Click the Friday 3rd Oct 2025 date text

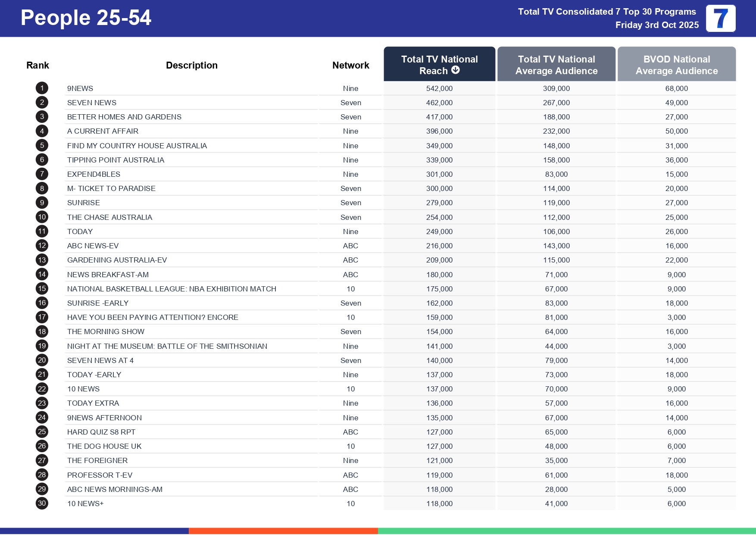(x=656, y=25)
